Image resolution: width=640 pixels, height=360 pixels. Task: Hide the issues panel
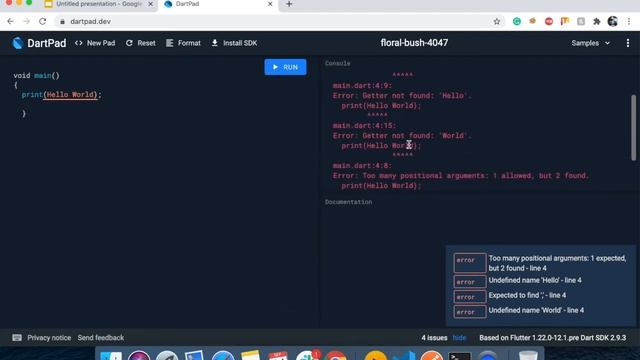459,338
